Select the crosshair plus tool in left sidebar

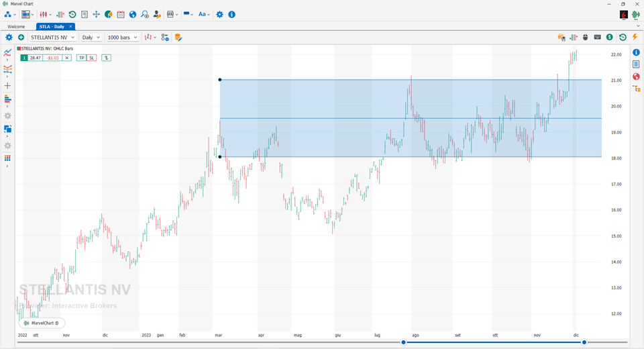point(7,86)
